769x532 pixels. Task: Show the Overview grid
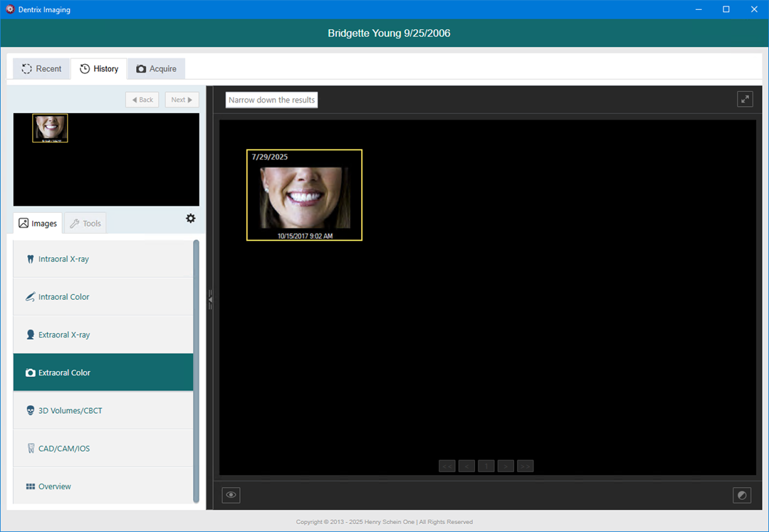[x=103, y=486]
